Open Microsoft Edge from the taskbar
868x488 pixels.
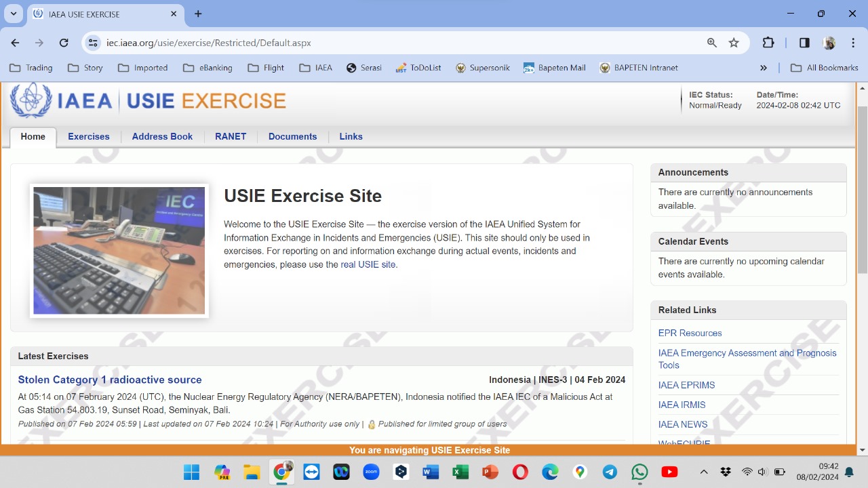tap(550, 472)
